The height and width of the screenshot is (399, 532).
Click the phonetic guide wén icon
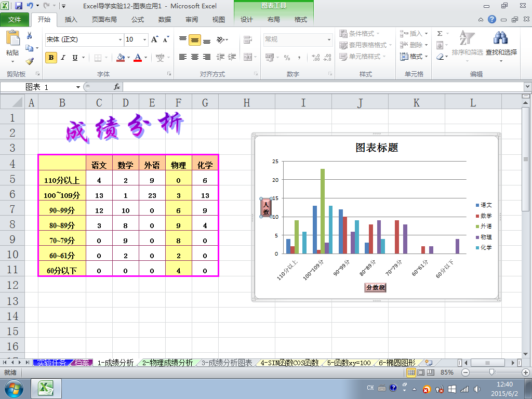(x=160, y=57)
